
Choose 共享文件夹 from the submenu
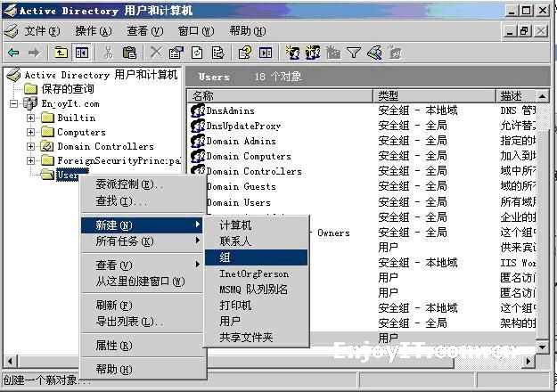[x=256, y=338]
